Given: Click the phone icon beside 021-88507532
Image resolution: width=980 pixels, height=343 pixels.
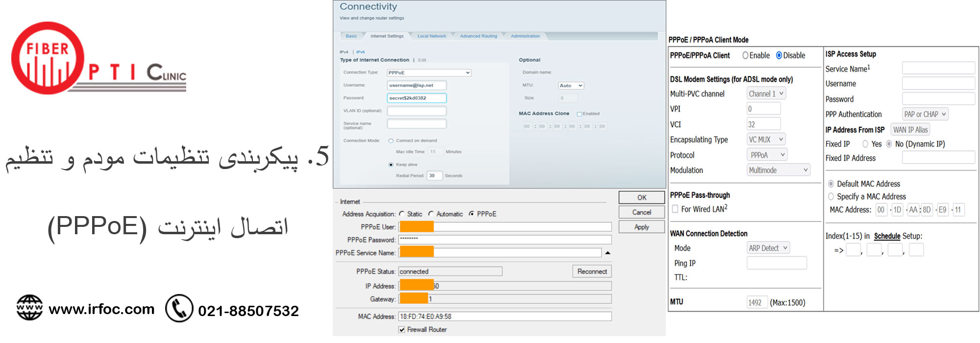Looking at the screenshot, I should click(x=179, y=308).
